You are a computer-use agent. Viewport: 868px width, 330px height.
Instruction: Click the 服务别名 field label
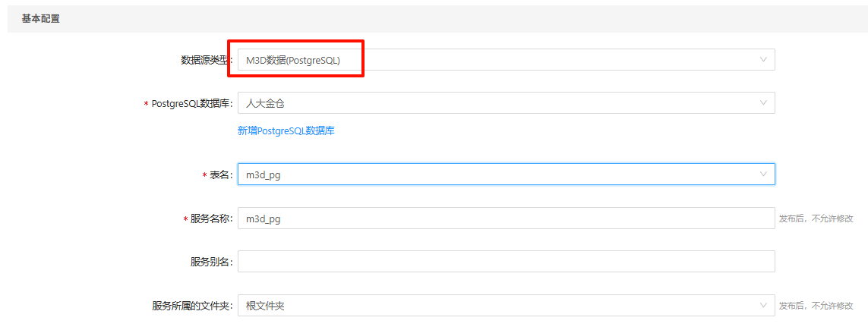pyautogui.click(x=211, y=262)
